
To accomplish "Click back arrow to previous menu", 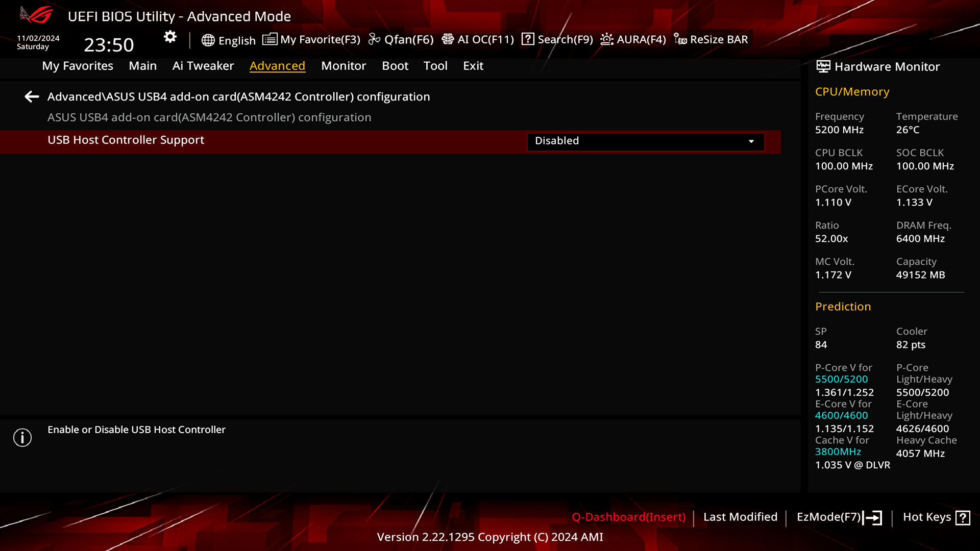I will tap(31, 96).
